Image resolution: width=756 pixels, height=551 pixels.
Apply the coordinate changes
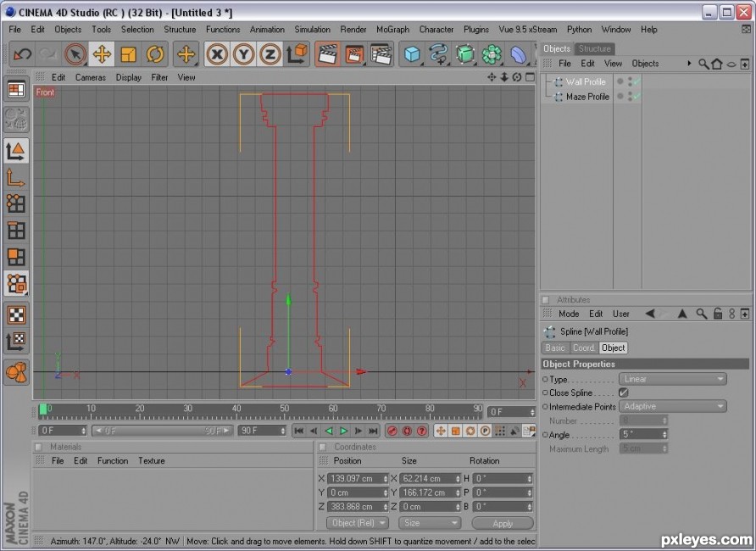503,523
